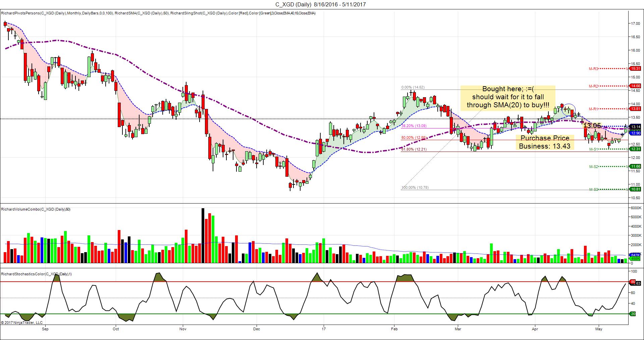Image resolution: width=644 pixels, height=340 pixels.
Task: Click the Mar label on the time axis
Action: click(458, 329)
